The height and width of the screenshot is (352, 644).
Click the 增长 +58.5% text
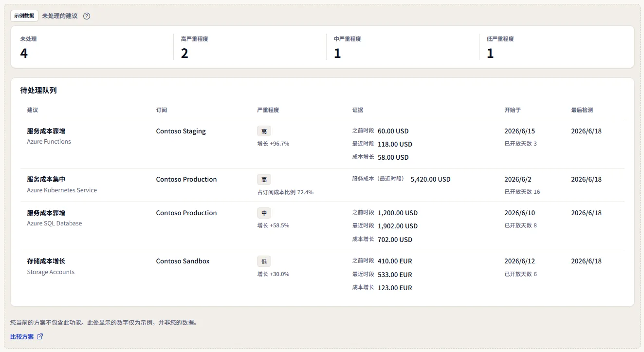coord(273,225)
